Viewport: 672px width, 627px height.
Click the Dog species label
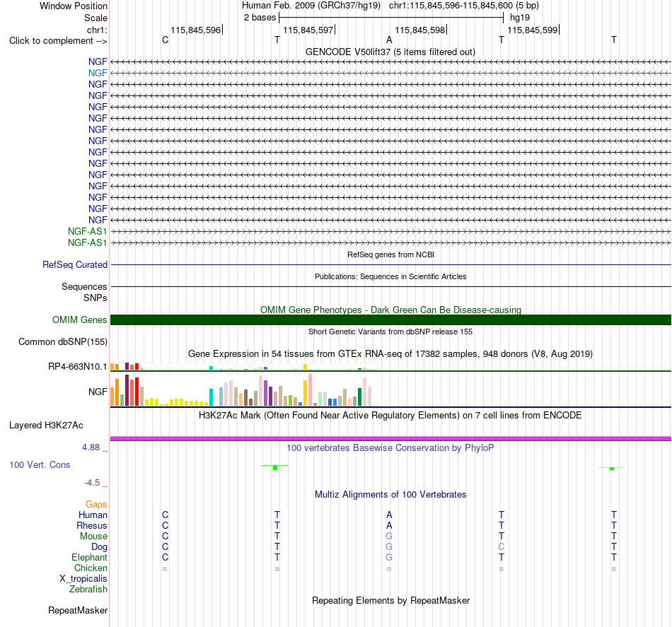99,547
